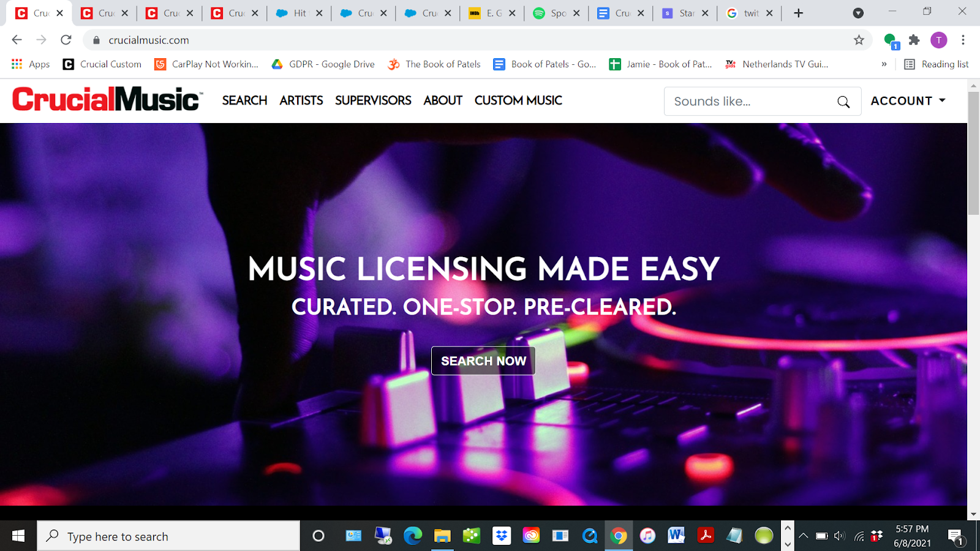Click the Cortana circle icon in taskbar

(x=318, y=536)
